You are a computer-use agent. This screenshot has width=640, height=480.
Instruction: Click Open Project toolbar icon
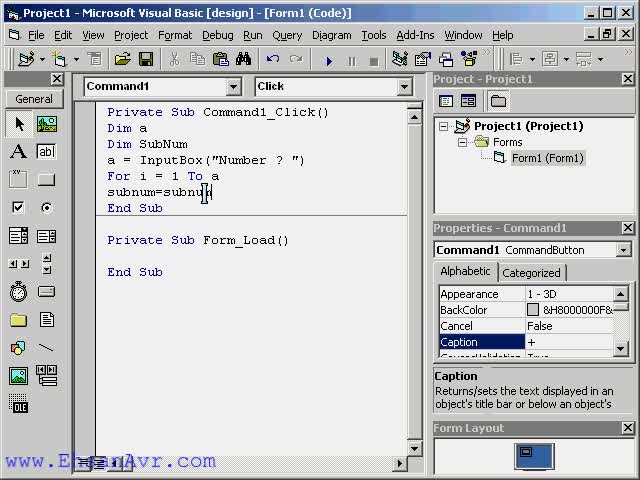click(122, 60)
